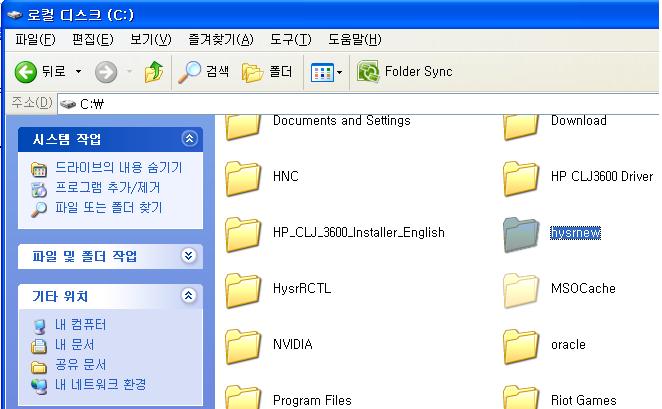
Task: Open the 도구(T) menu
Action: 290,40
